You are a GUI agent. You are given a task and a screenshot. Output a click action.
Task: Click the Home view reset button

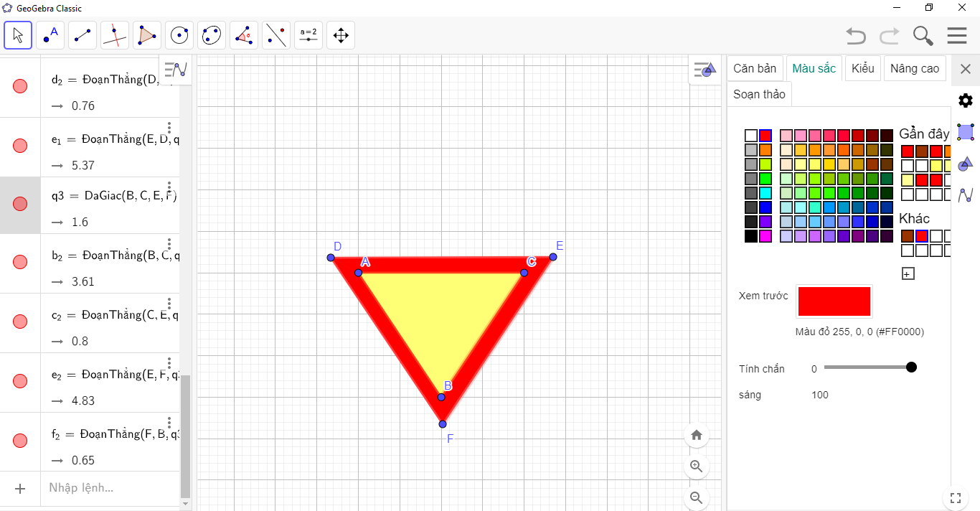(696, 435)
